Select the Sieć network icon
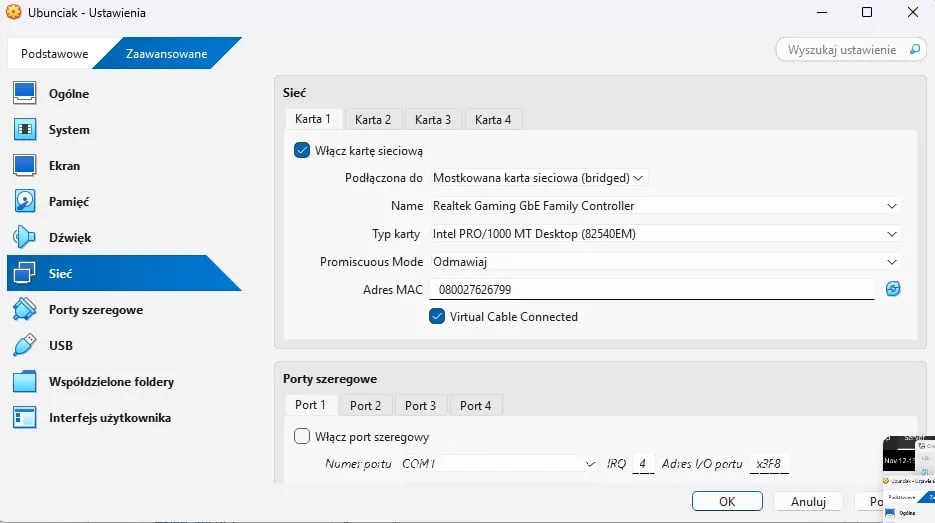935x523 pixels. point(24,273)
